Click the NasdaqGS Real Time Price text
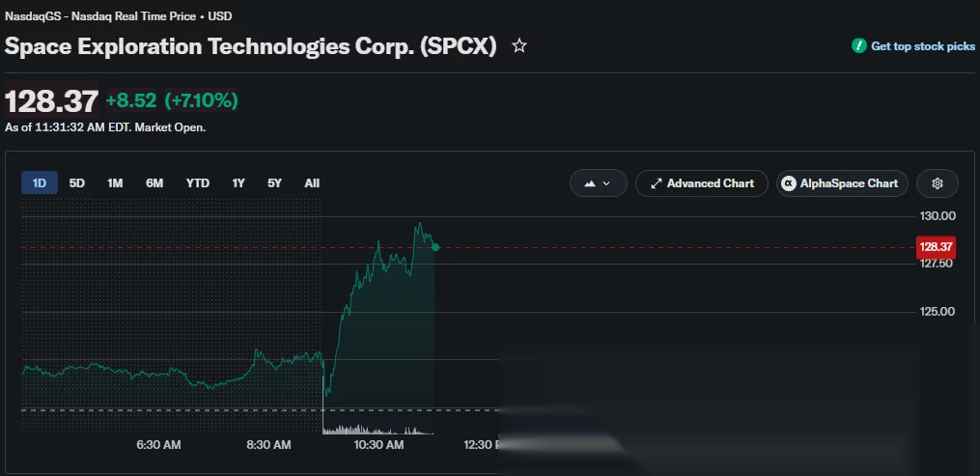The image size is (980, 476). click(x=118, y=16)
